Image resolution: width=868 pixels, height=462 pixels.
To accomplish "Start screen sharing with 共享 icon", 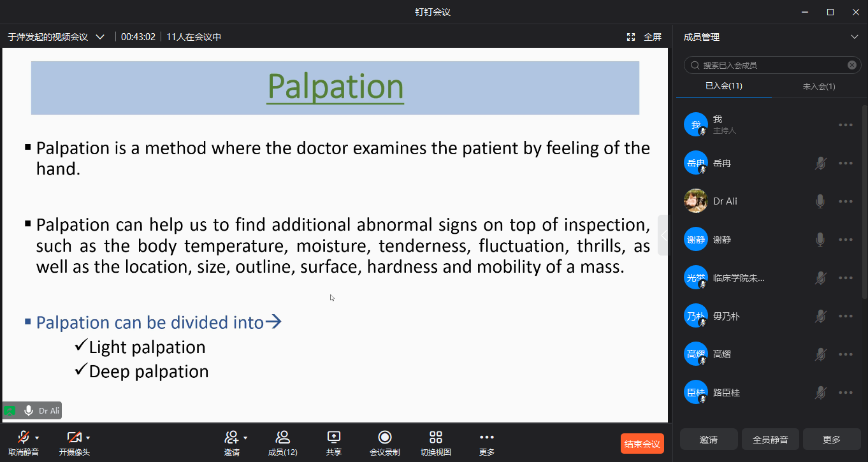I will coord(334,437).
